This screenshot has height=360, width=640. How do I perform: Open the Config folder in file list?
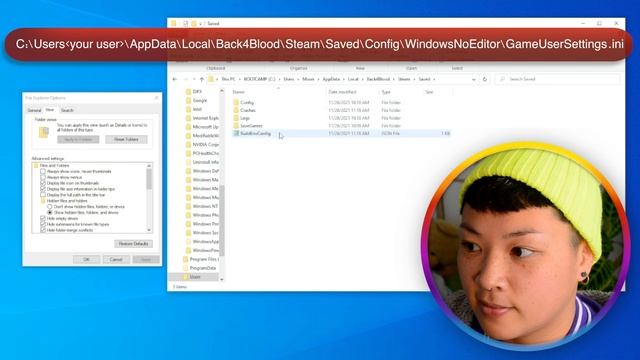click(x=247, y=102)
